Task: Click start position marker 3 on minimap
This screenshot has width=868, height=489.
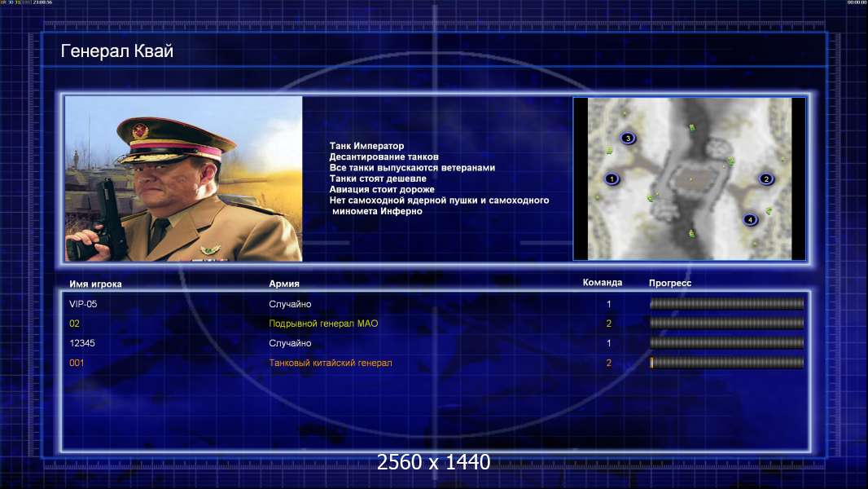Action: click(628, 138)
